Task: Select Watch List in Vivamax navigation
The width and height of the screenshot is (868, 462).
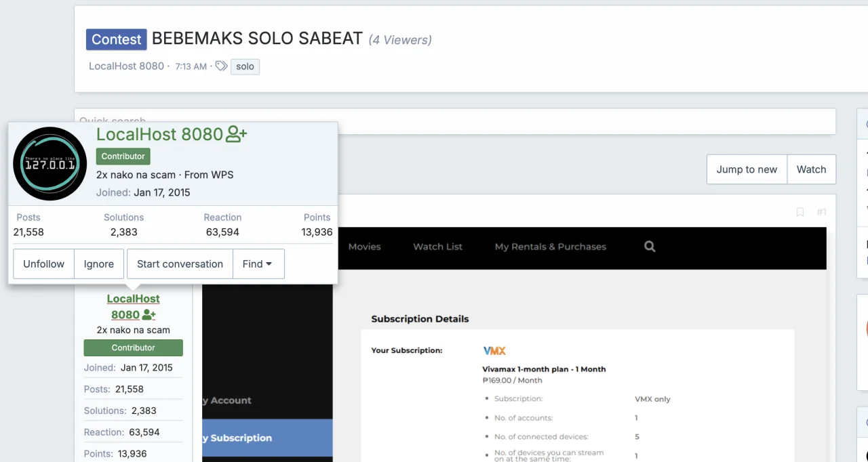Action: 437,247
